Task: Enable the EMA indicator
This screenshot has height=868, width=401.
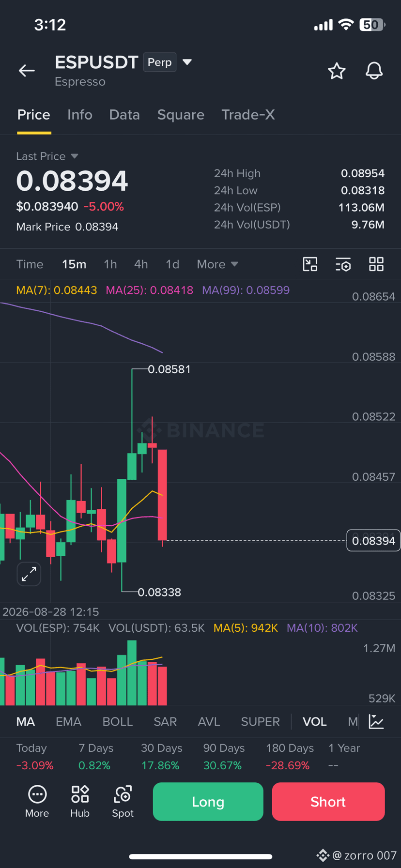Action: [x=68, y=722]
